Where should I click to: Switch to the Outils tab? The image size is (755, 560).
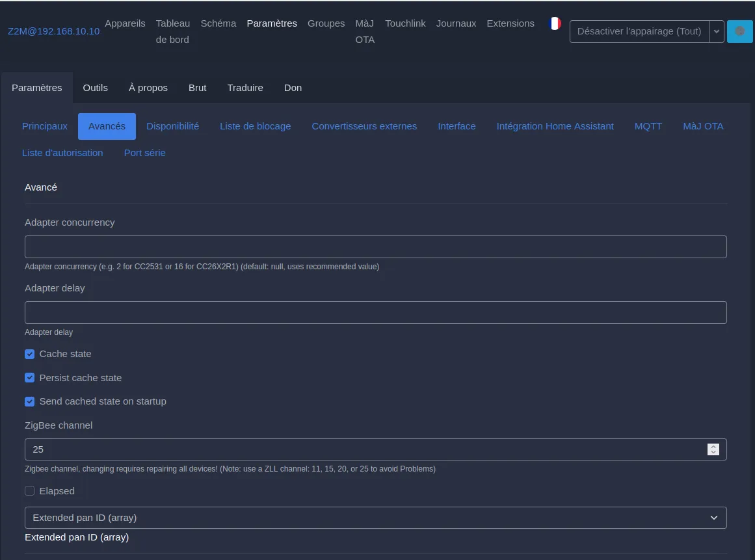[x=95, y=87]
